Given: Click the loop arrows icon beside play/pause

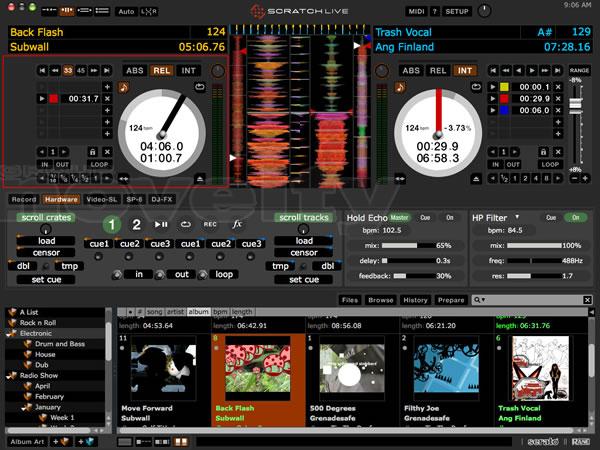Looking at the screenshot, I should (185, 225).
